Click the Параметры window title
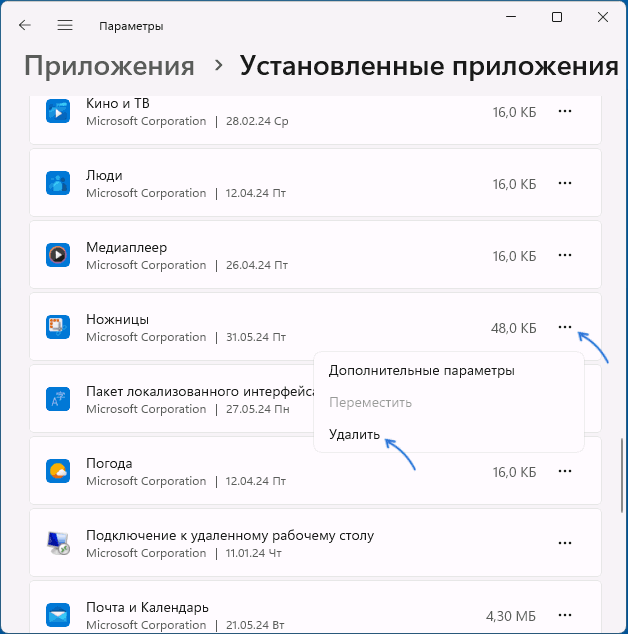This screenshot has height=634, width=628. coord(131,26)
